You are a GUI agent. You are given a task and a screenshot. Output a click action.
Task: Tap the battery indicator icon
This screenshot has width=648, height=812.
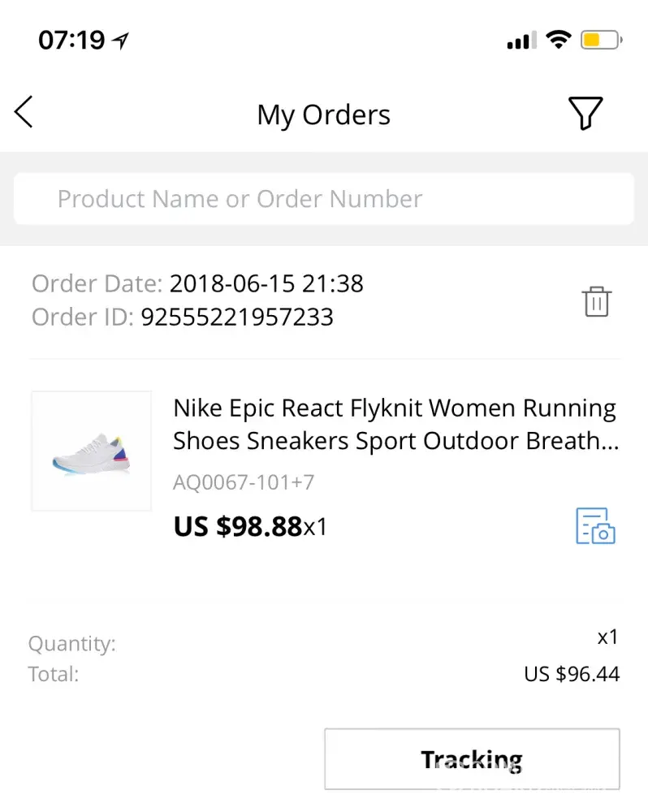click(x=601, y=40)
